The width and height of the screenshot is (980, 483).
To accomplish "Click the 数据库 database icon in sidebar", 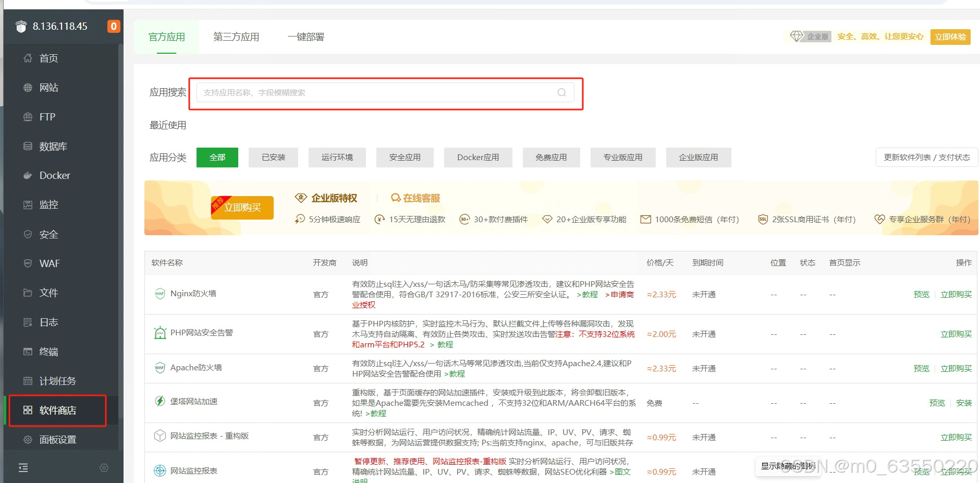I will point(28,147).
